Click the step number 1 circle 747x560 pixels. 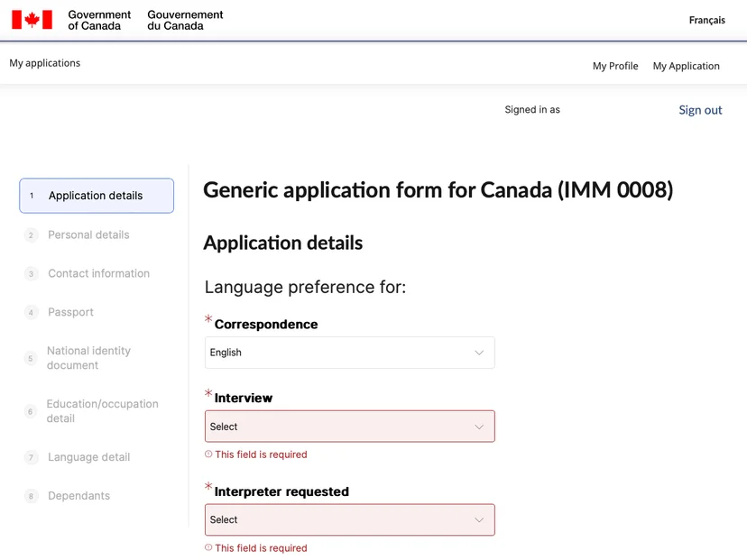click(x=32, y=196)
